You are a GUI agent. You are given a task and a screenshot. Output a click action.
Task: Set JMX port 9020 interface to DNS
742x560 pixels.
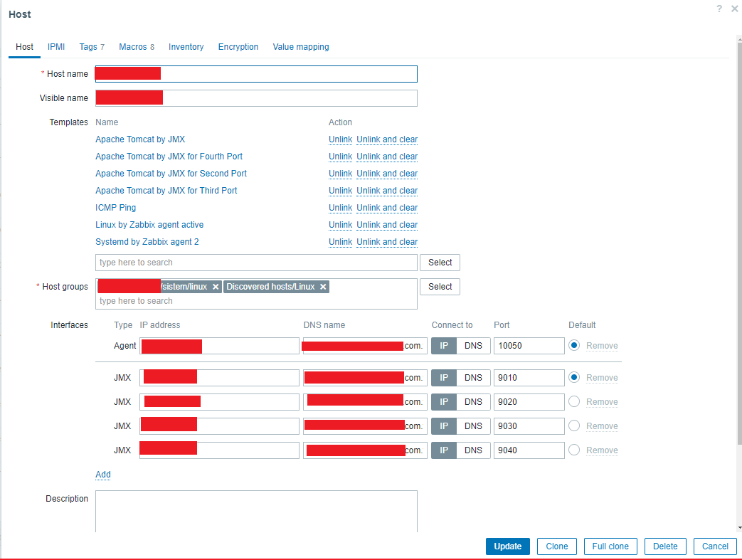click(473, 402)
